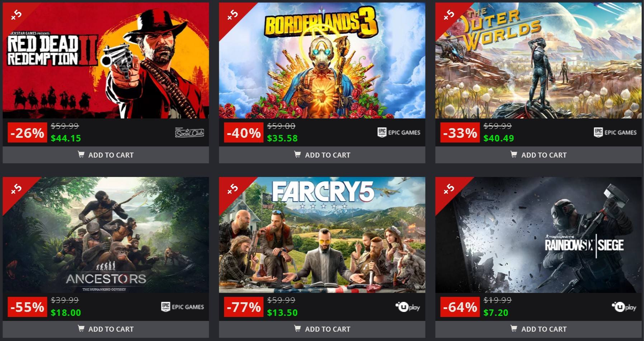Open the Far Cry 5 cover image
This screenshot has width=644, height=341.
point(322,235)
